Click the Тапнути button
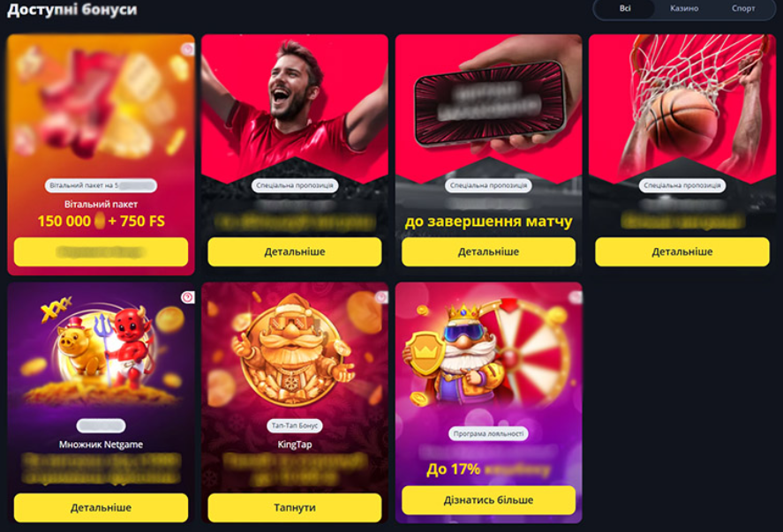 pos(295,507)
